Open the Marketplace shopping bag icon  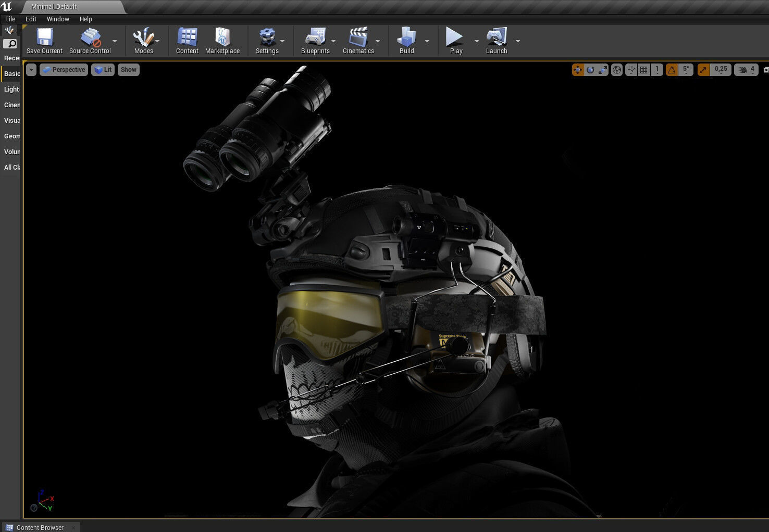point(222,37)
